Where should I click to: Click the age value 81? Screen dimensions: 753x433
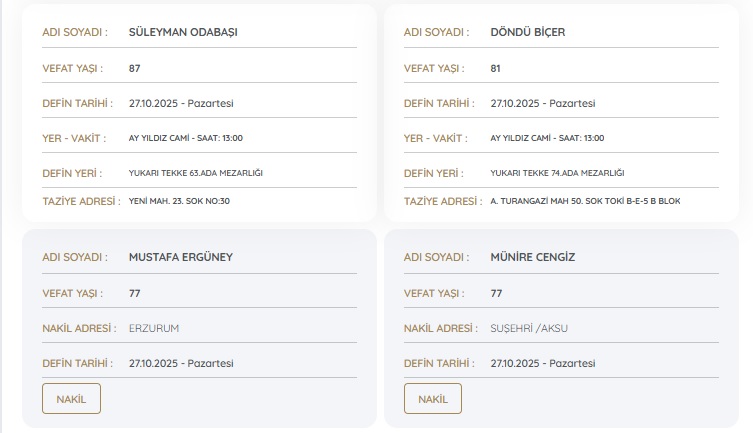coord(496,68)
